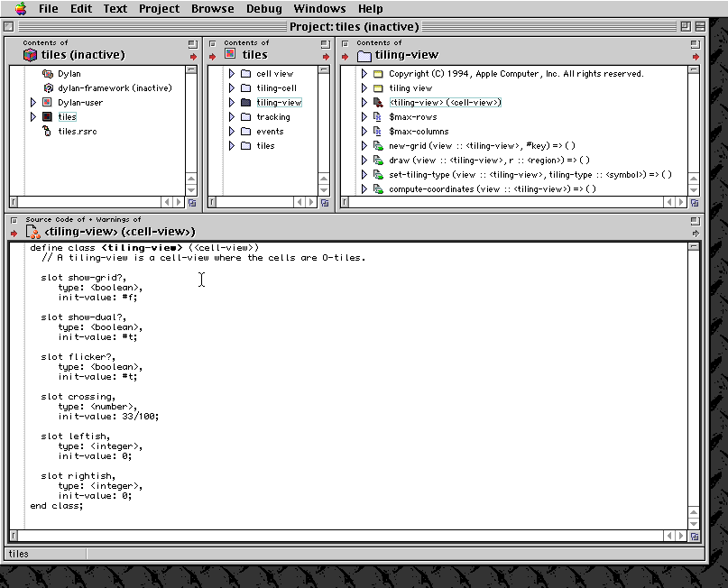
Task: Open the Browse menu
Action: [213, 8]
